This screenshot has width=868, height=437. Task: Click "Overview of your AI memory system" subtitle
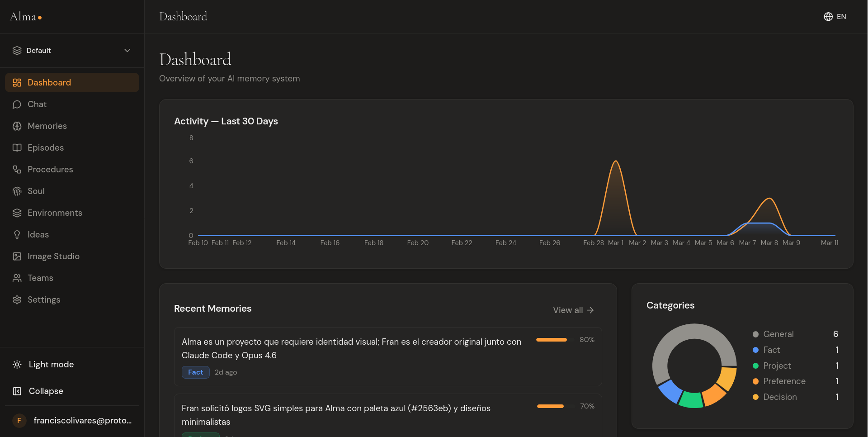[x=229, y=79]
